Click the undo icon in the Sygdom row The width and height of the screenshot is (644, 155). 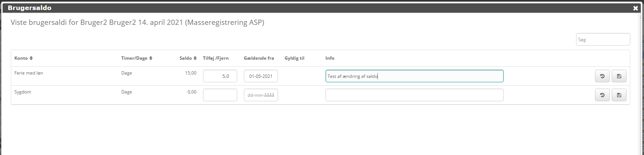point(602,95)
